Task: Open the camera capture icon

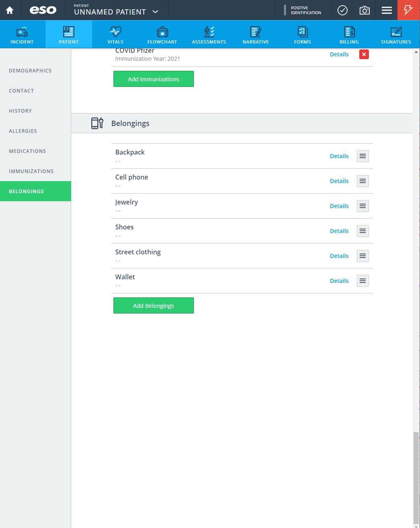Action: (x=364, y=10)
